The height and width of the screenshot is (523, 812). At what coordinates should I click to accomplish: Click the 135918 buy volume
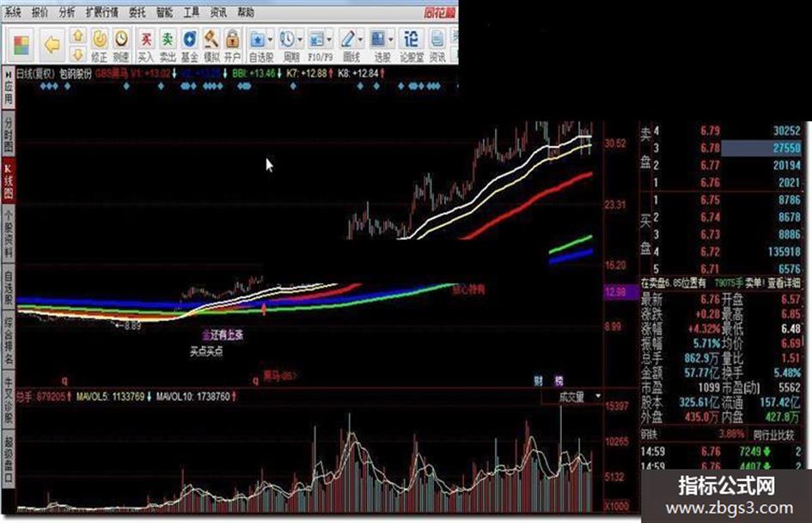pos(785,252)
